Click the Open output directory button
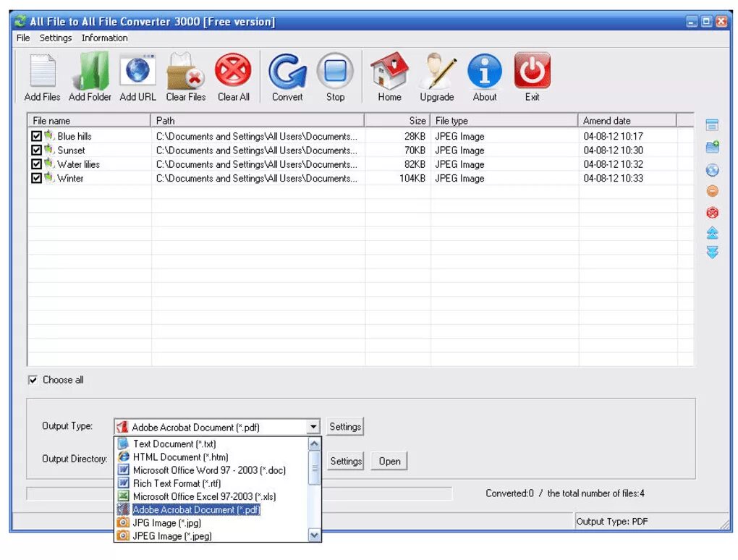This screenshot has height=560, width=738. click(390, 461)
